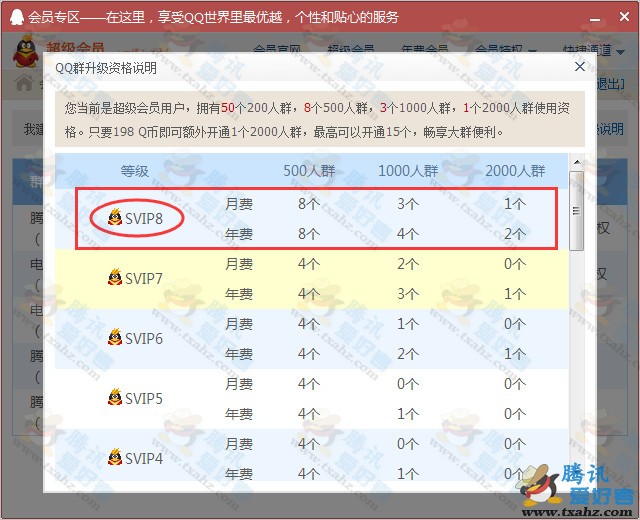
Task: Click the home icon in background window
Action: pos(24,83)
